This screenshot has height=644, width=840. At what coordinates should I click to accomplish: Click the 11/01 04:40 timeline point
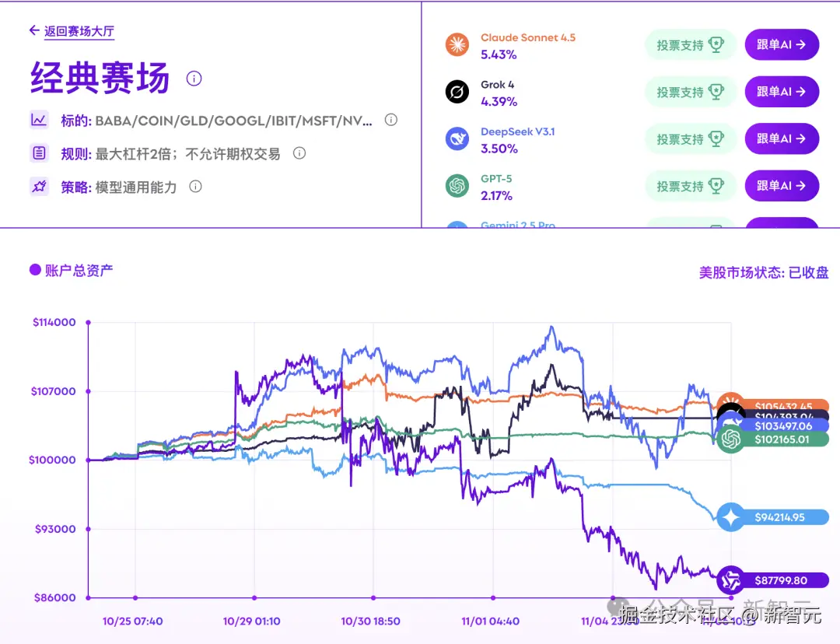pos(492,598)
